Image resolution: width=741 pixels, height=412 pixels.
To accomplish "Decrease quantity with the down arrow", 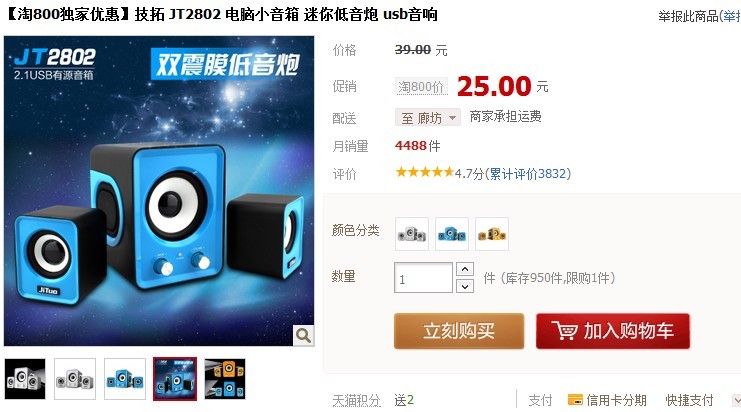I will pyautogui.click(x=465, y=286).
